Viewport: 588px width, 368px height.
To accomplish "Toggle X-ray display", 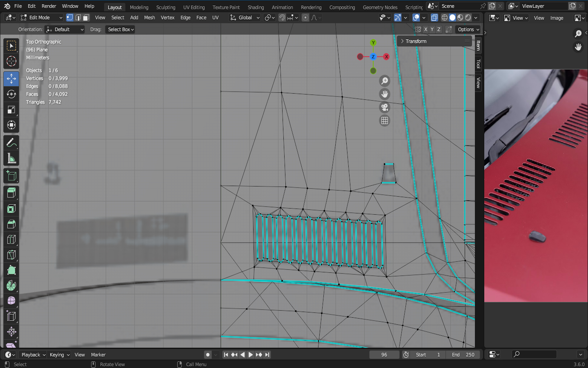I will coord(434,18).
